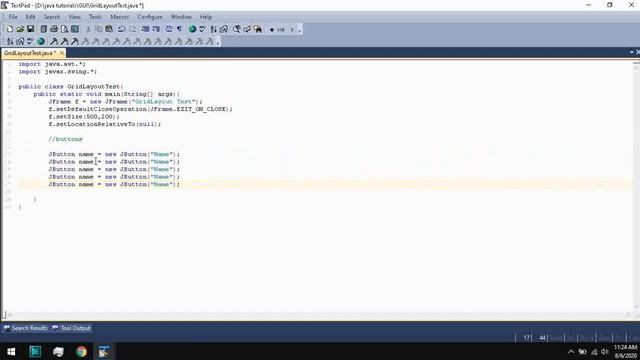Image resolution: width=640 pixels, height=360 pixels.
Task: Expand the first toolbar overflow options
Action: 300,30
